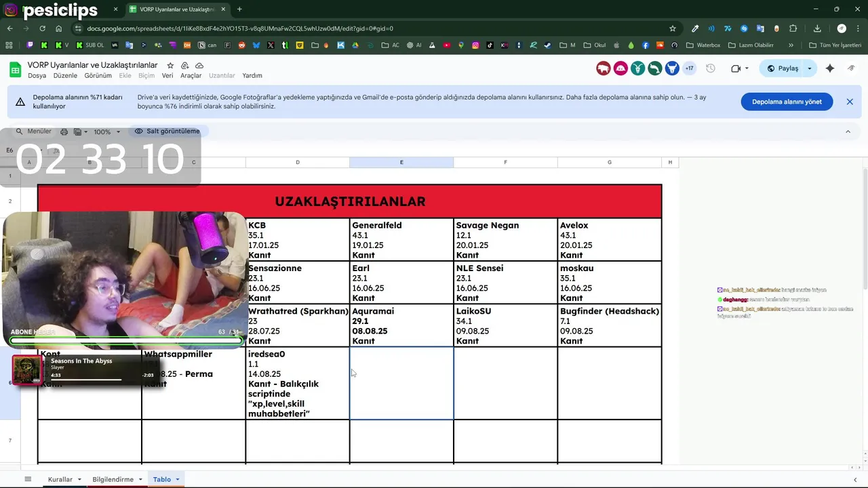Select the Sensazionne cell
This screenshot has height=488, width=868.
[298, 283]
